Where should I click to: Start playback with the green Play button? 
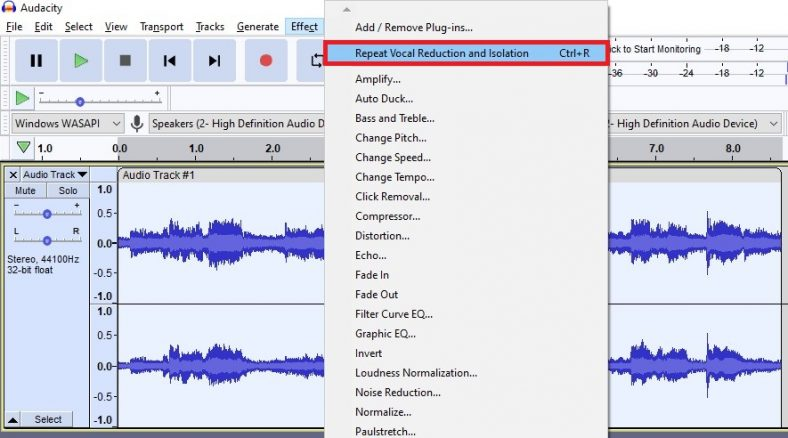[x=81, y=61]
